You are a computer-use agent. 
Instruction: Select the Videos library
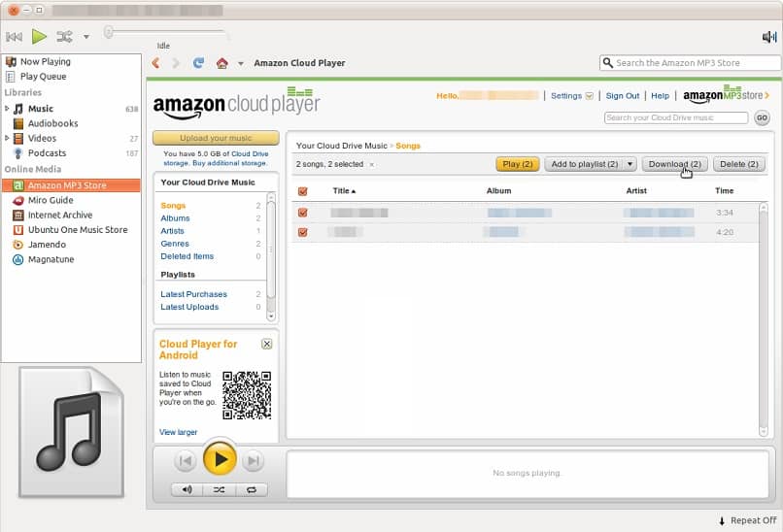click(x=42, y=138)
